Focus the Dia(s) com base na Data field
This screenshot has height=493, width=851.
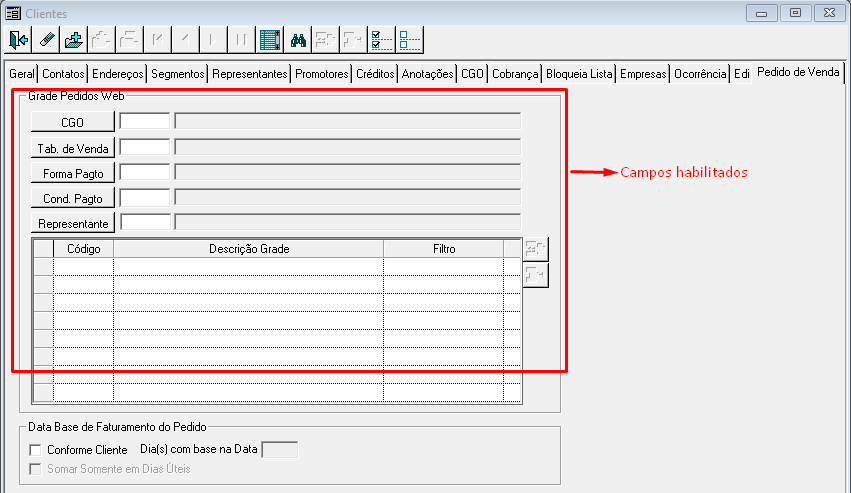point(280,450)
